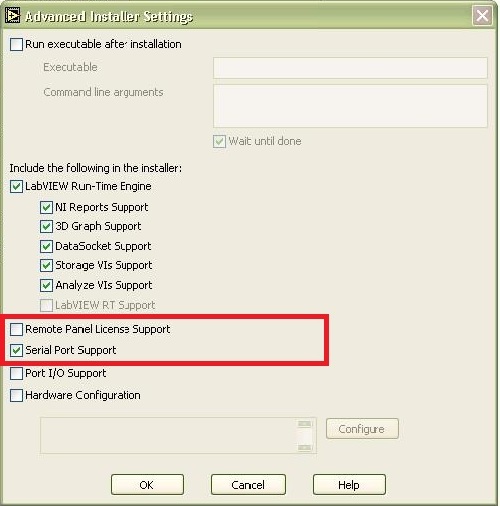Click the Command line arguments field
The image size is (500, 506).
point(350,106)
